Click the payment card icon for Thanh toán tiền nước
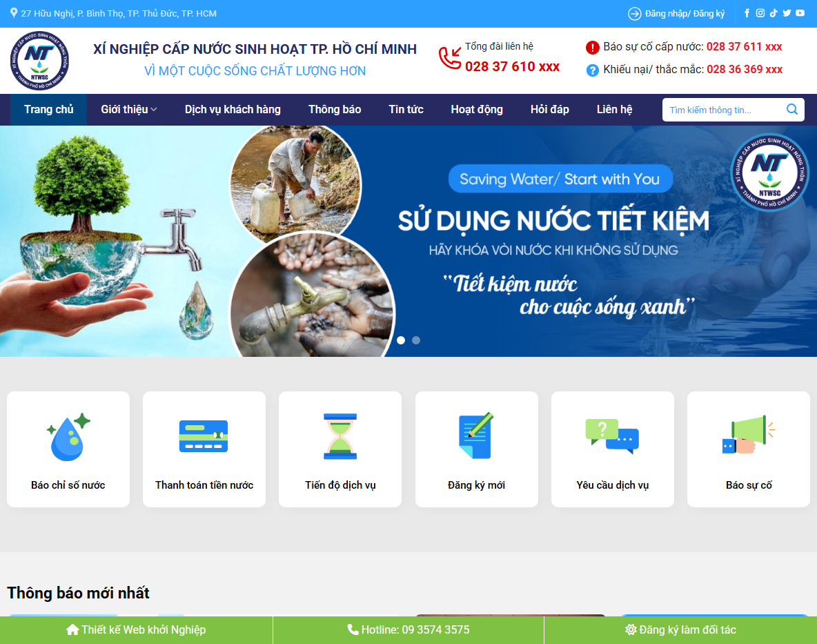The image size is (817, 644). [204, 436]
